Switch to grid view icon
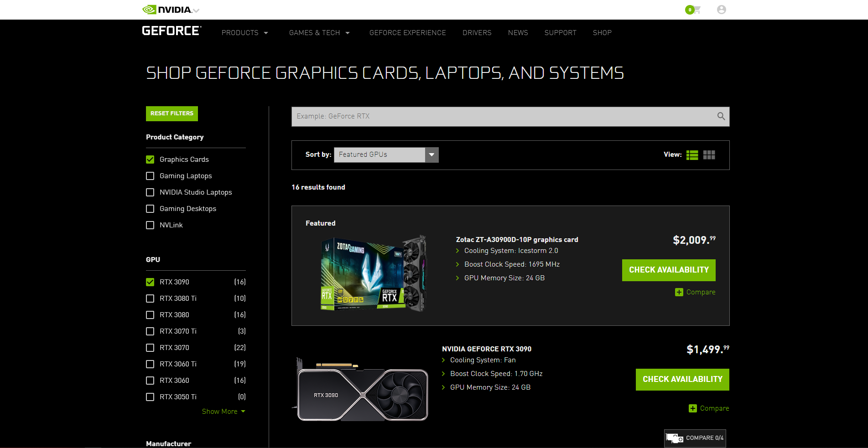This screenshot has height=448, width=868. (709, 155)
